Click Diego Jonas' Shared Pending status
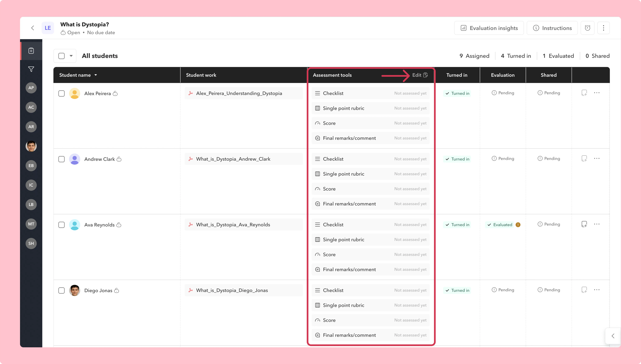Image resolution: width=641 pixels, height=364 pixels. [x=549, y=290]
